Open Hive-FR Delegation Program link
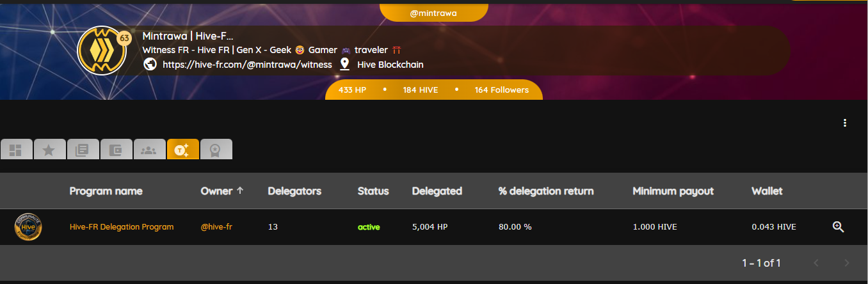The width and height of the screenshot is (868, 284). (x=121, y=227)
